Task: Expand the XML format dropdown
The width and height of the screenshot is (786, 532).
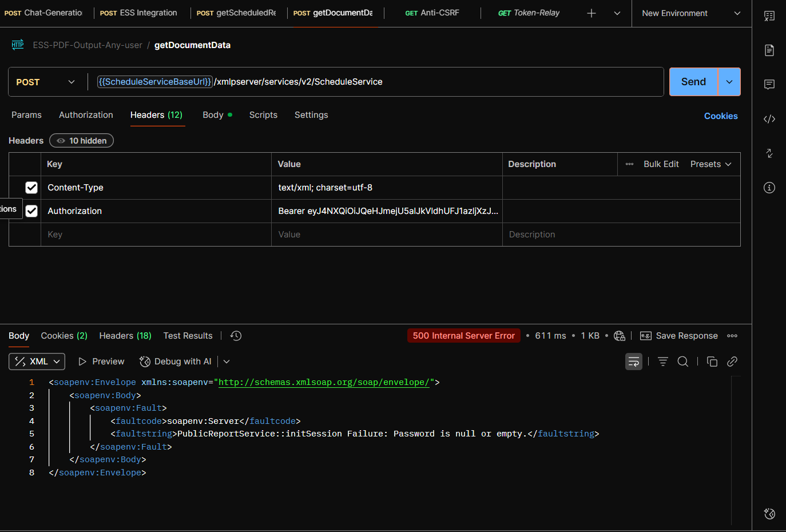Action: 37,362
